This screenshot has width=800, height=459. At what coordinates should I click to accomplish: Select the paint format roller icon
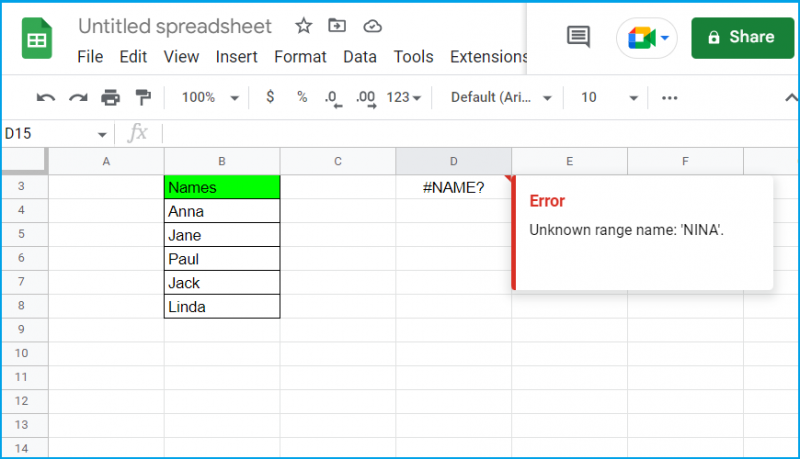coord(143,97)
